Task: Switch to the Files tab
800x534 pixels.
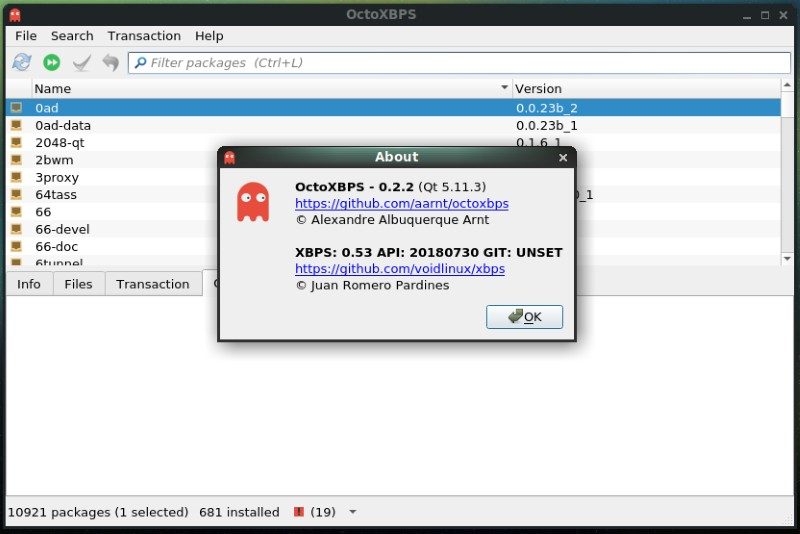Action: tap(78, 284)
